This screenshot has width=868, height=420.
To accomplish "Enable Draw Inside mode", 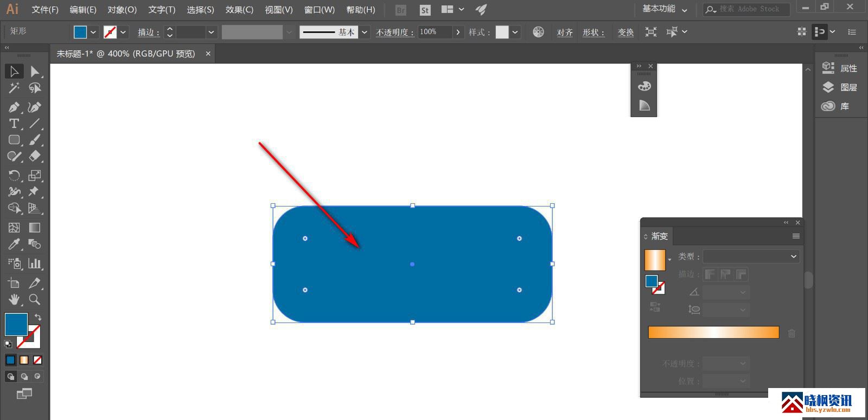I will coord(37,376).
